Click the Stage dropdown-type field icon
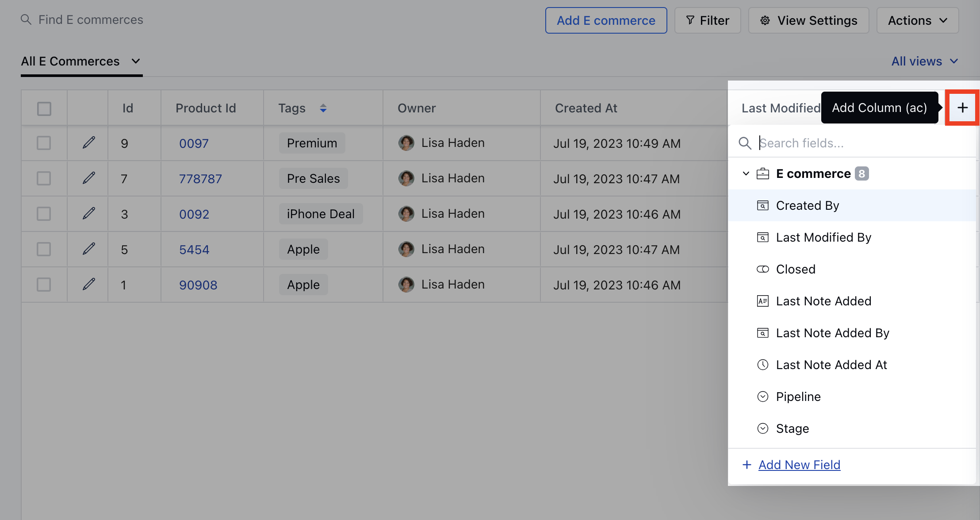980x520 pixels. (763, 428)
